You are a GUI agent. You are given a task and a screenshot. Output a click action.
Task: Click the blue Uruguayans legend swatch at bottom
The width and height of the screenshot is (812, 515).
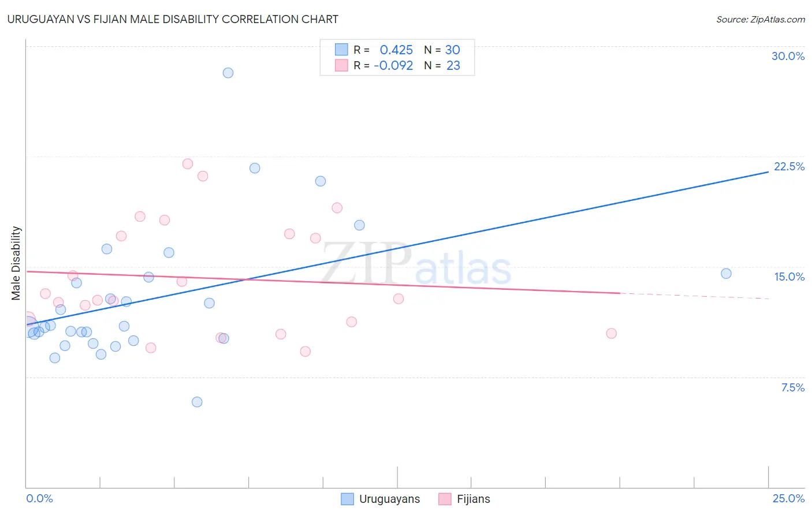pos(347,499)
